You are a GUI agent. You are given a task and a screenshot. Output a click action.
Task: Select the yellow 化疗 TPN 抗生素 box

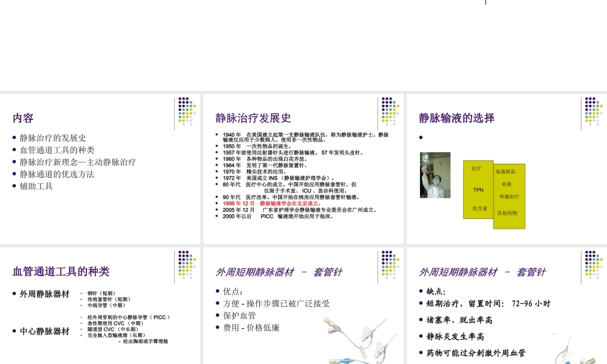click(478, 190)
